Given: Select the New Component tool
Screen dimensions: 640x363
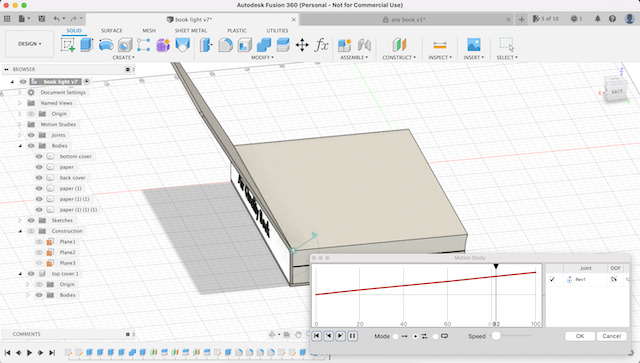Looking at the screenshot, I should click(345, 45).
